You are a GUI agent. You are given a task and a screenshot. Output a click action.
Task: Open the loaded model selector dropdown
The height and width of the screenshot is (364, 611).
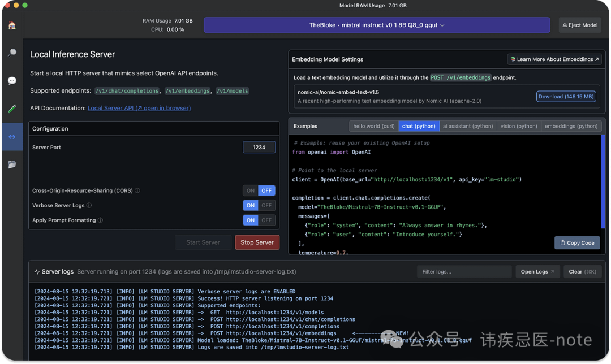click(x=377, y=25)
